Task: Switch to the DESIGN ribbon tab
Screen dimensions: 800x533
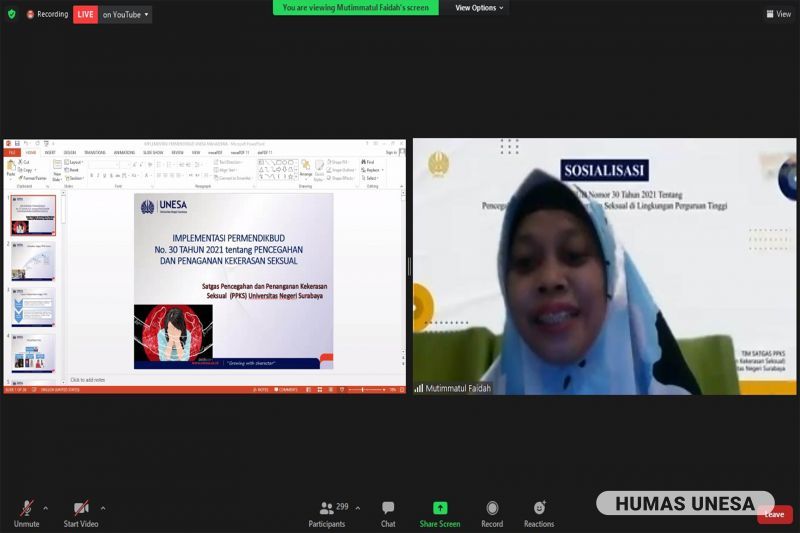Action: [x=70, y=153]
